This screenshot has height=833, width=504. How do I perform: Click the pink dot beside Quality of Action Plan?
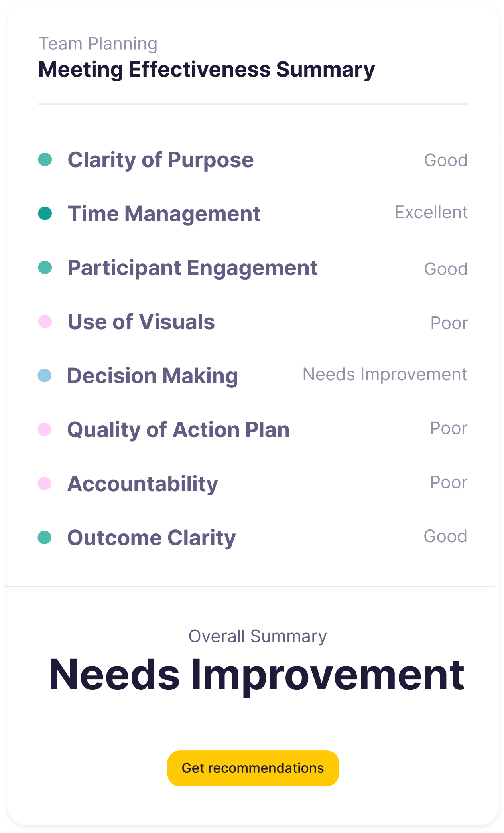(x=45, y=430)
